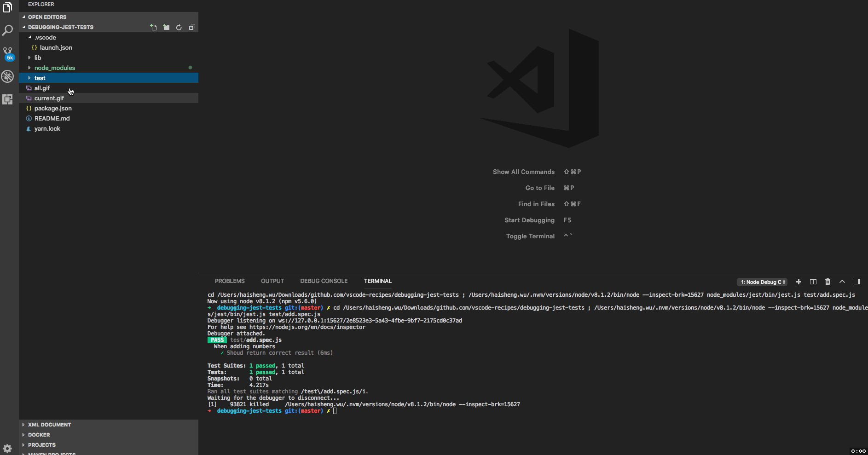The image size is (868, 455).
Task: Maximize the panel with up chevron
Action: tap(842, 282)
